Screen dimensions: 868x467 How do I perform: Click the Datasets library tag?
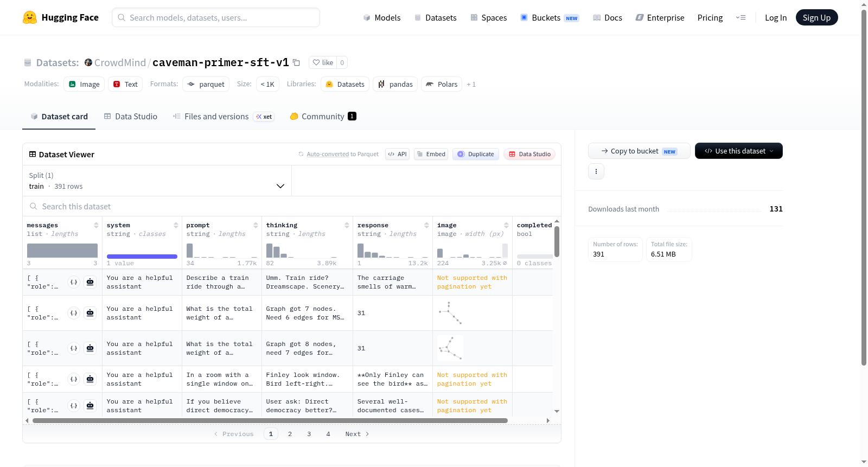[345, 84]
